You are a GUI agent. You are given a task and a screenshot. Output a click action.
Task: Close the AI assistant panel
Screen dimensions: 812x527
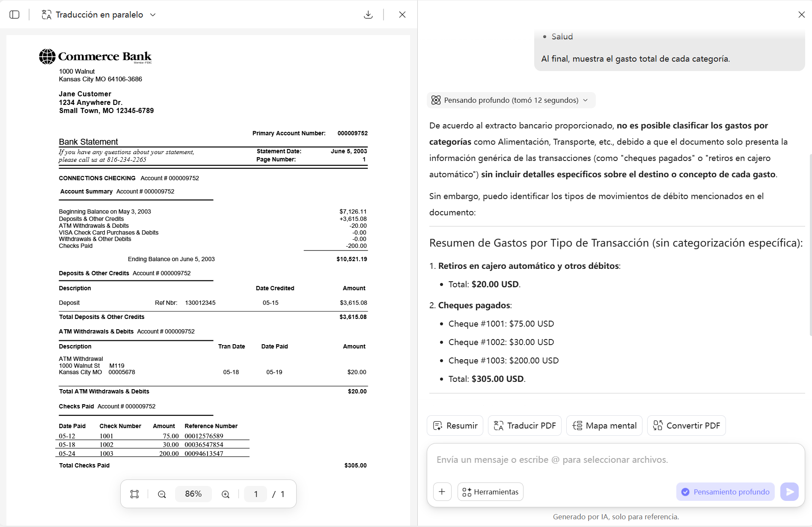[x=802, y=15]
